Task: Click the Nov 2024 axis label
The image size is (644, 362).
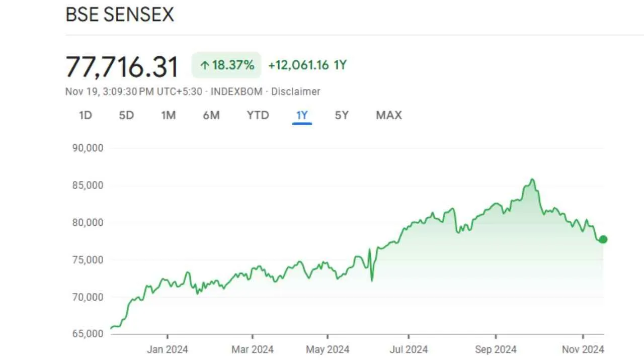Action: point(583,349)
